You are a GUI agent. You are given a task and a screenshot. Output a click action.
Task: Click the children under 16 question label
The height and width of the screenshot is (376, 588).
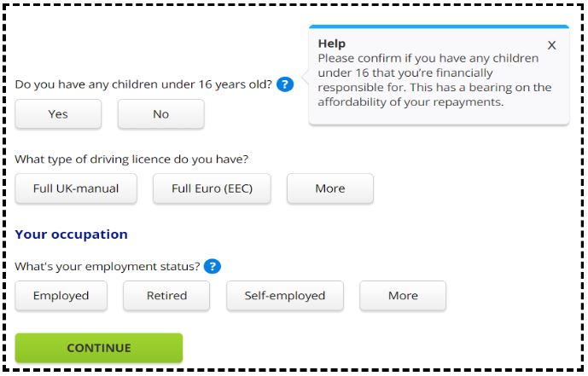tap(143, 84)
